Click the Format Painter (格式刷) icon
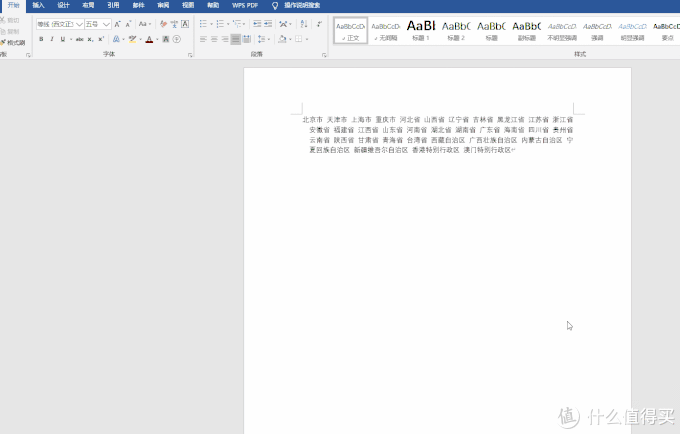The image size is (680, 434). pyautogui.click(x=13, y=42)
